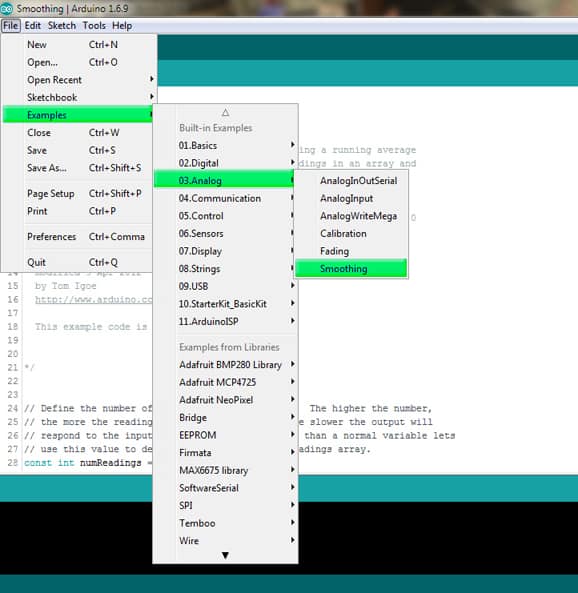Load the AnalogInput example
Image resolution: width=578 pixels, height=593 pixels.
(x=351, y=199)
